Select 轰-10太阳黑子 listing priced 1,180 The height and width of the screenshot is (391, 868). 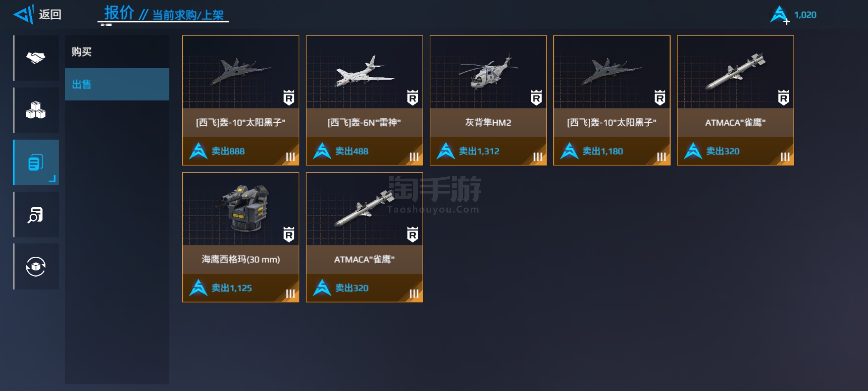612,100
